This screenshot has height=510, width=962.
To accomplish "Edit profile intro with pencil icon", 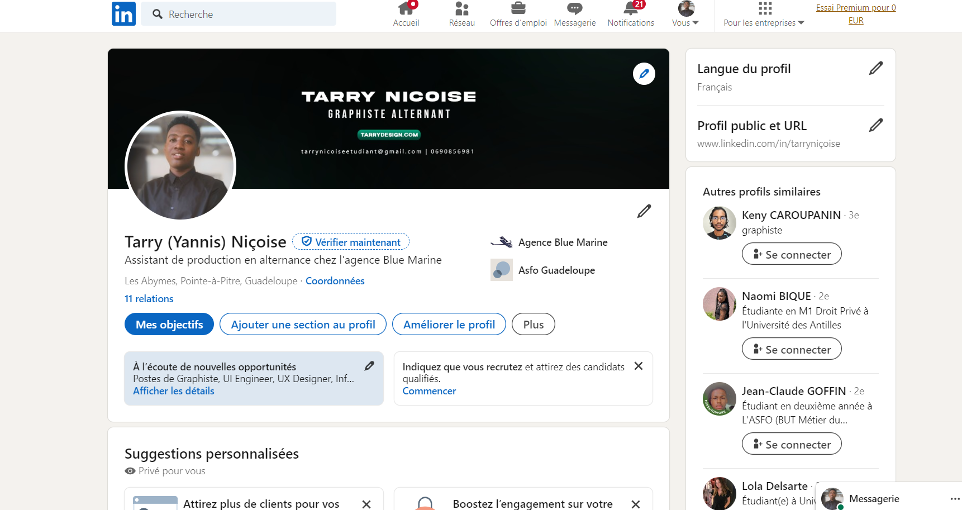I will (x=644, y=211).
